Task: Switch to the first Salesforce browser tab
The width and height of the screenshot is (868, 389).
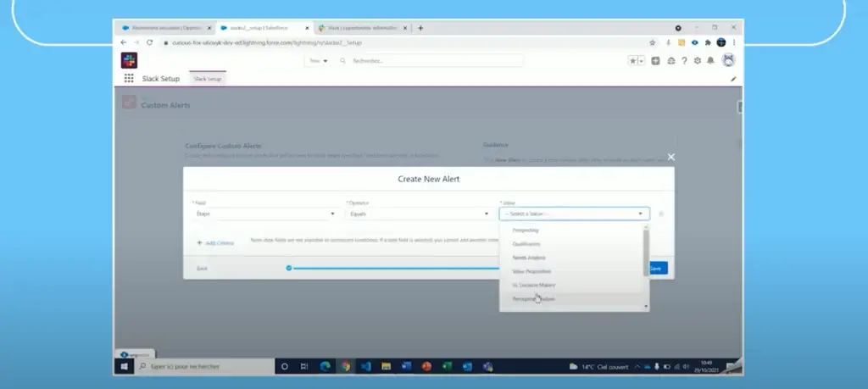Action: (167, 28)
